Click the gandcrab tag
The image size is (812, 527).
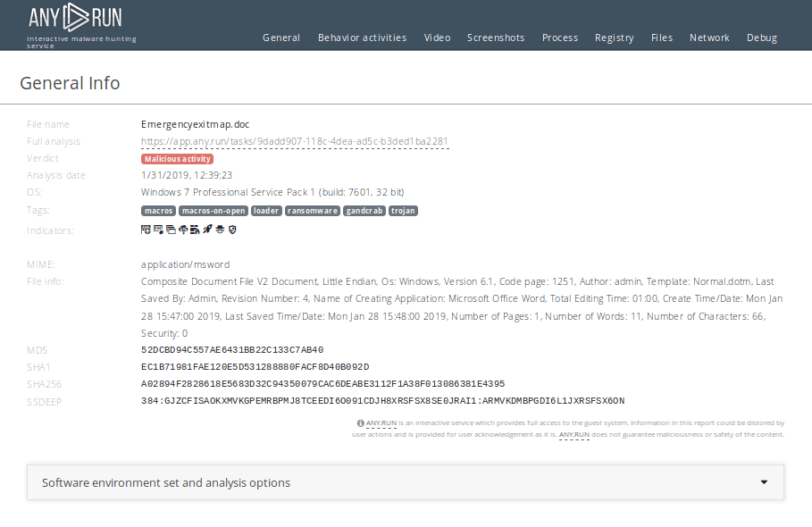click(364, 211)
